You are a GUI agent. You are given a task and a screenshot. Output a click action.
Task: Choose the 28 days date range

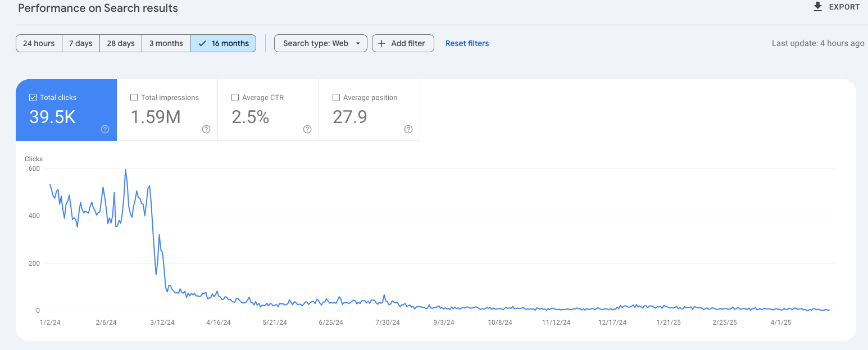(121, 43)
